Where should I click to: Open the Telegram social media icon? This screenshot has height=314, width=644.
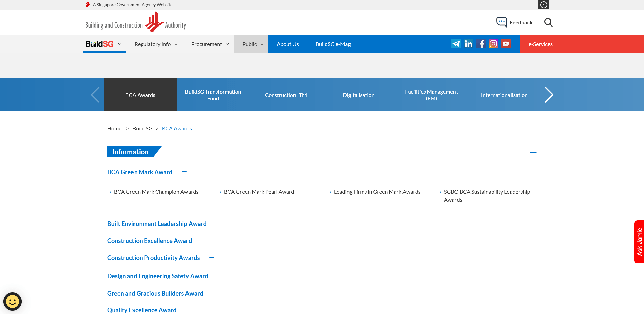coord(456,44)
